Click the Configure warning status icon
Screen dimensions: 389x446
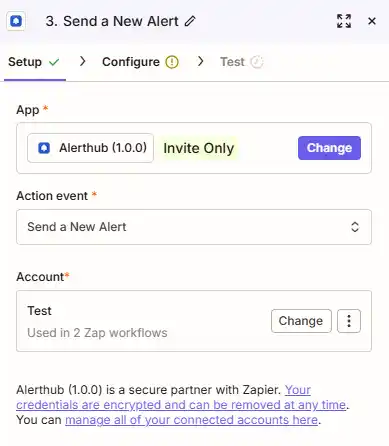pos(172,62)
